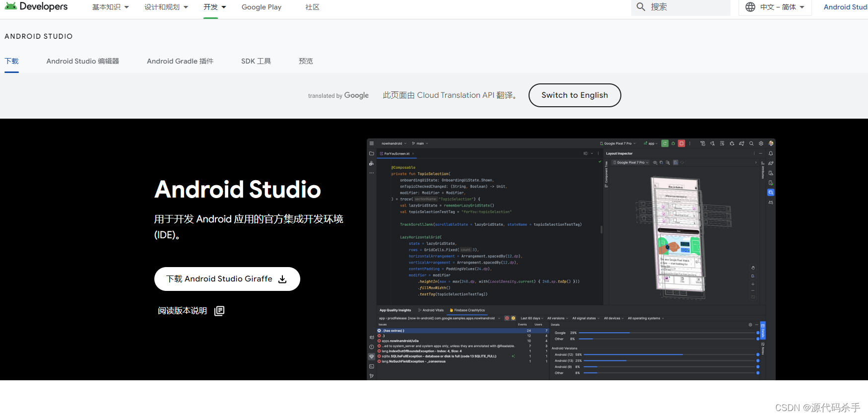Open the Android Gradle 插件 tab
This screenshot has height=417, width=868.
(x=180, y=61)
